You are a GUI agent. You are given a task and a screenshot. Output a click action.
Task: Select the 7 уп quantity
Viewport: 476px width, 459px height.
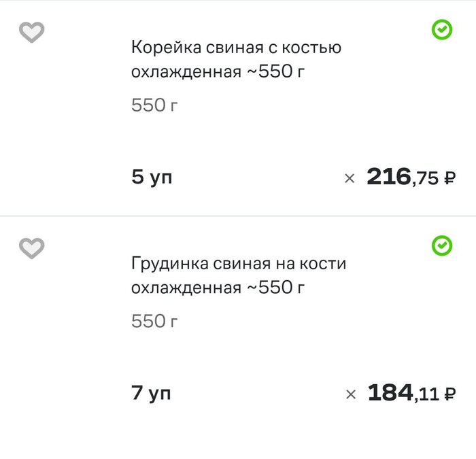click(151, 393)
